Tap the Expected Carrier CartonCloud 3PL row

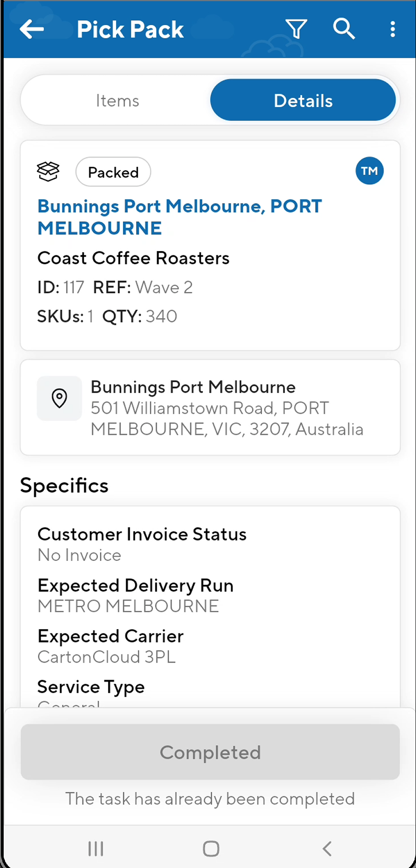tap(110, 646)
